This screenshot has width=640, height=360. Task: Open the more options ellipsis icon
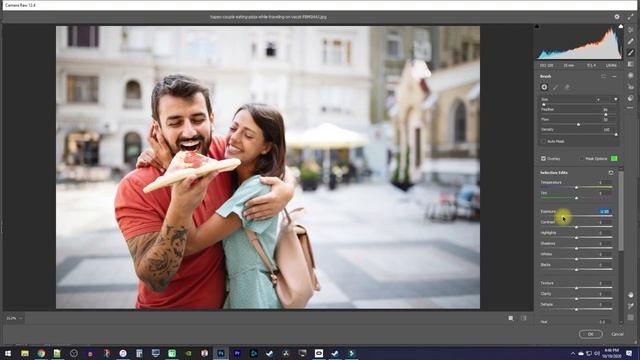click(x=631, y=108)
